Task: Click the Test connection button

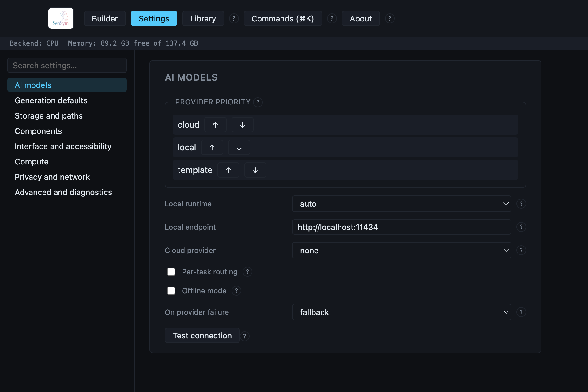Action: click(x=202, y=335)
